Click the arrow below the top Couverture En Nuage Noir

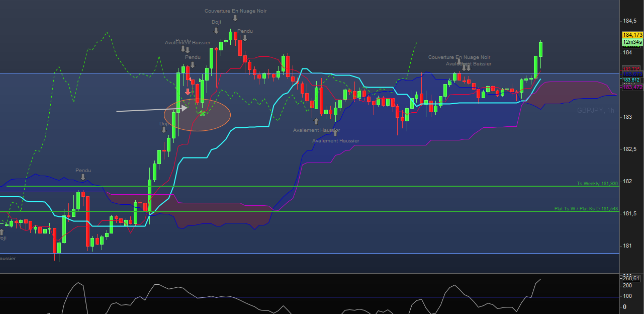pyautogui.click(x=235, y=18)
